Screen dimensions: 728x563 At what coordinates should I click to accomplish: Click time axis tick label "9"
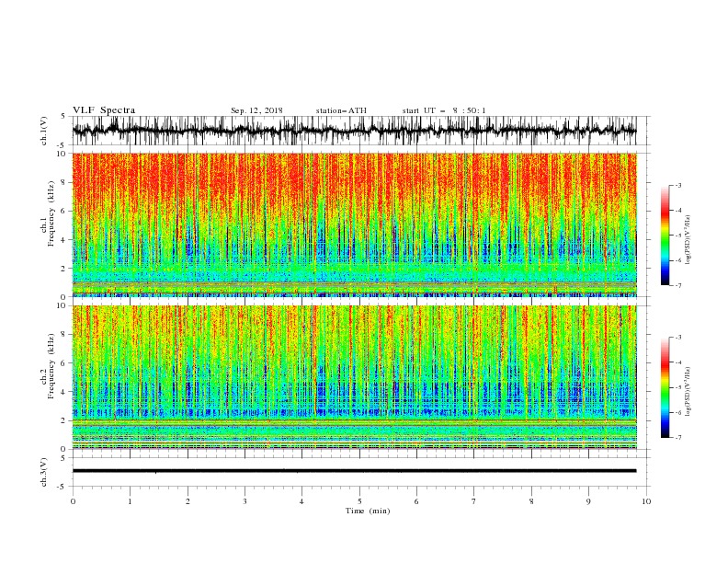[x=588, y=501]
